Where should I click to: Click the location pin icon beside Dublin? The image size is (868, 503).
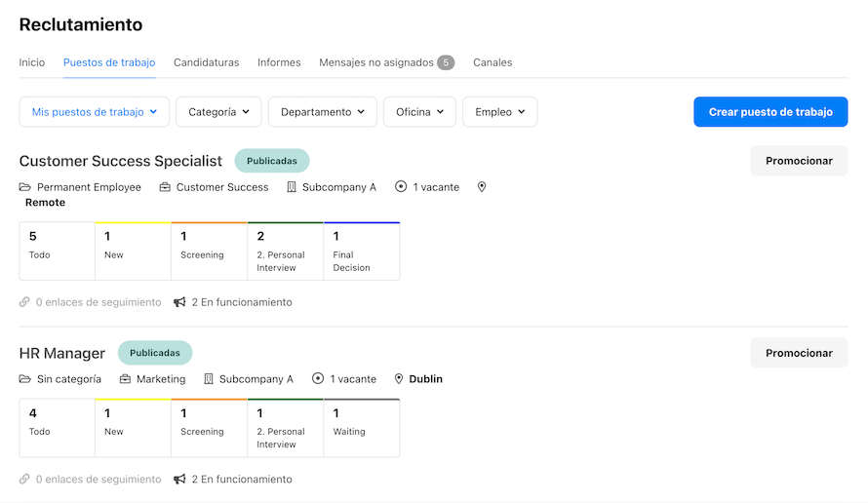pos(399,379)
